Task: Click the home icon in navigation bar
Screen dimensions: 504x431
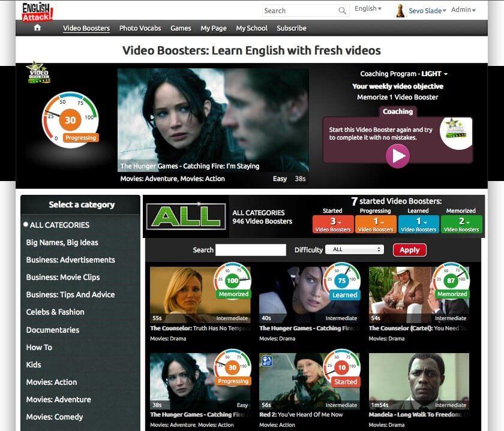Action: click(x=37, y=28)
